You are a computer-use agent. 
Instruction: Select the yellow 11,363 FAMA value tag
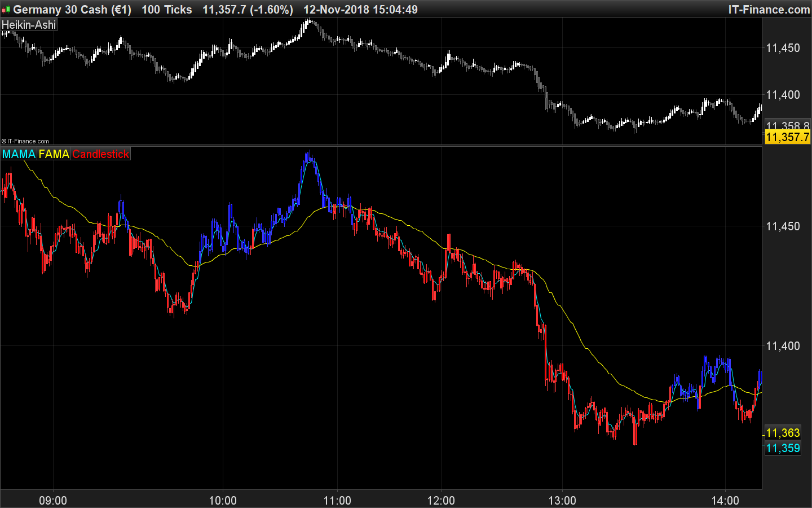pos(783,433)
